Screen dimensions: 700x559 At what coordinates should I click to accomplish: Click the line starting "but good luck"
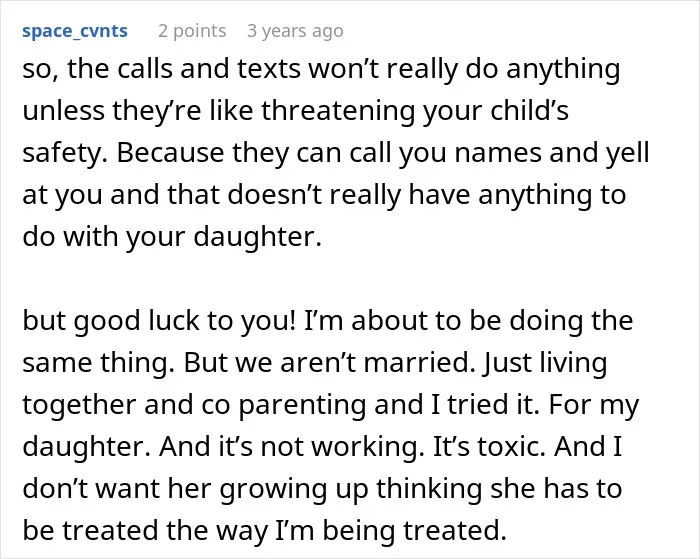328,321
